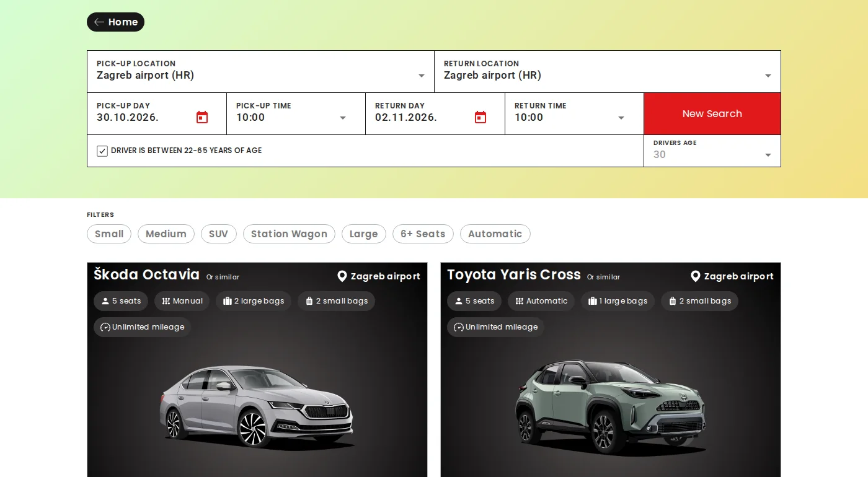Open the Drivers Age dropdown
The height and width of the screenshot is (477, 868).
click(712, 151)
